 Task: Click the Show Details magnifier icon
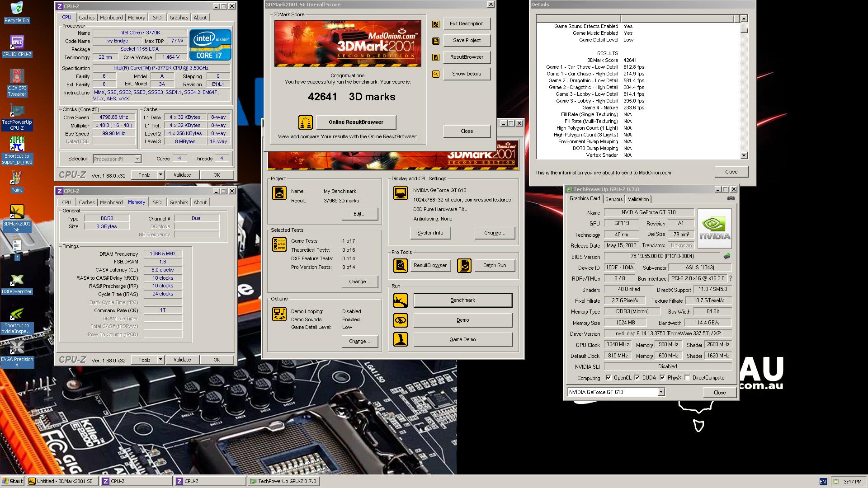[436, 74]
